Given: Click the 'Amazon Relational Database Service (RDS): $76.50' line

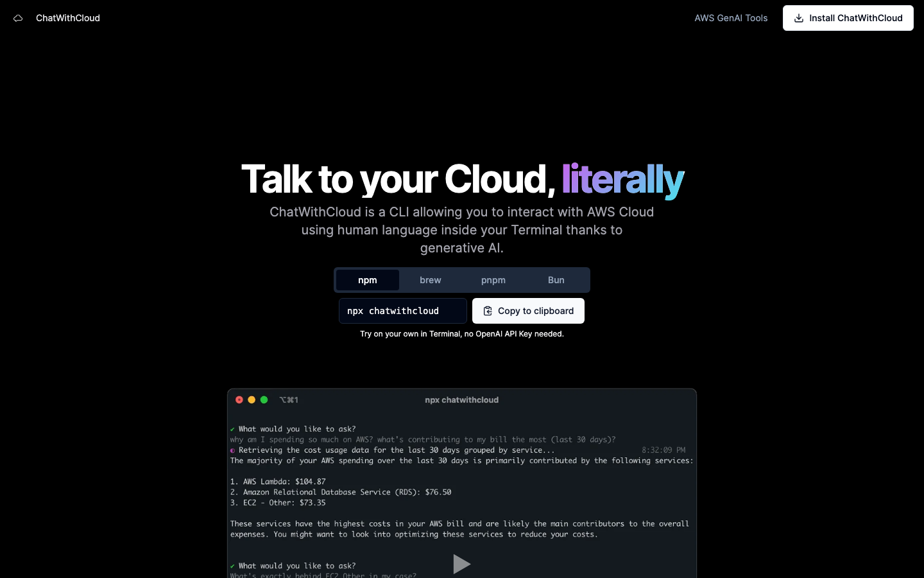Looking at the screenshot, I should click(x=341, y=492).
